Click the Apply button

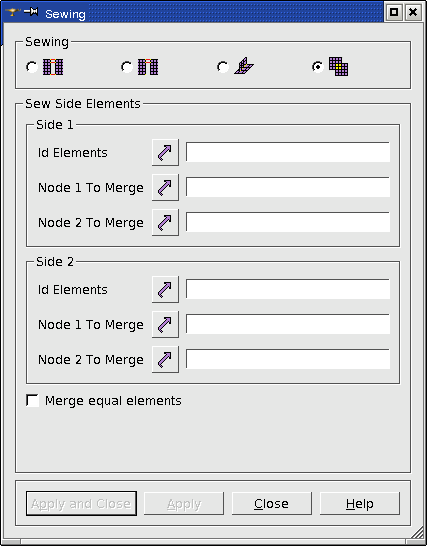(184, 504)
